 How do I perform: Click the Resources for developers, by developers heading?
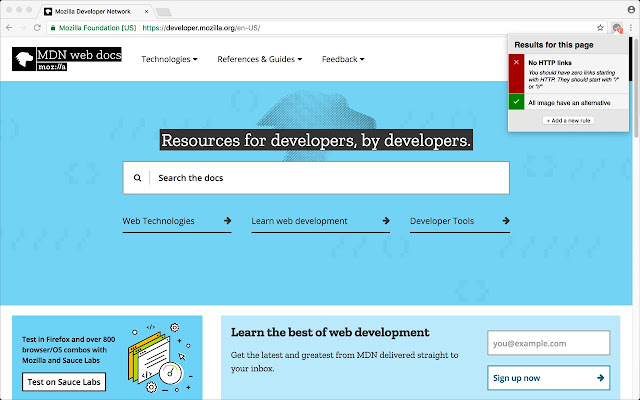tap(316, 140)
